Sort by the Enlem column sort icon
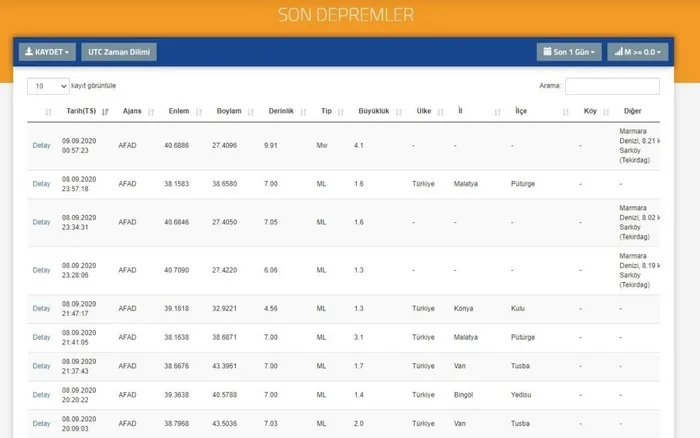Viewport: 700px width, 438px height. 199,112
